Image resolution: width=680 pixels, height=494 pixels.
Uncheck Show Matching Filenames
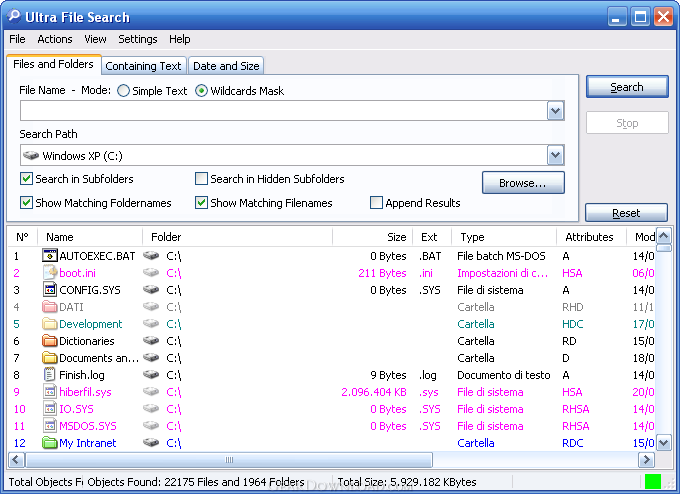point(201,203)
